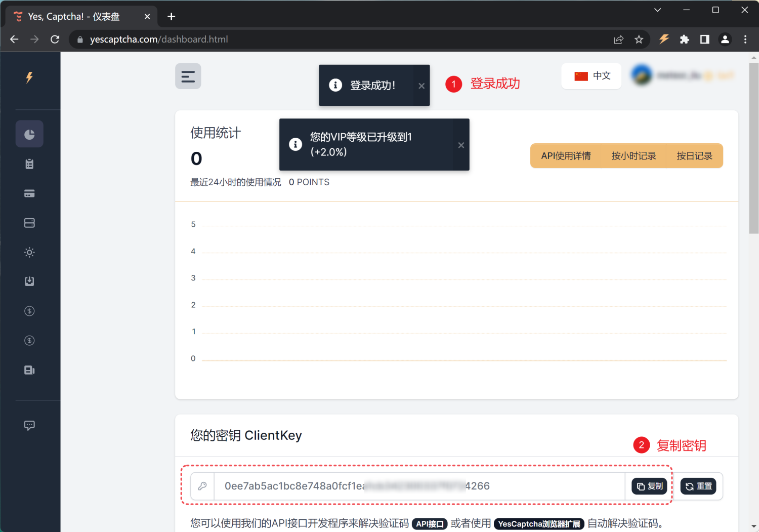Click the page vertical scrollbar thumb
The image size is (759, 532).
(x=754, y=148)
